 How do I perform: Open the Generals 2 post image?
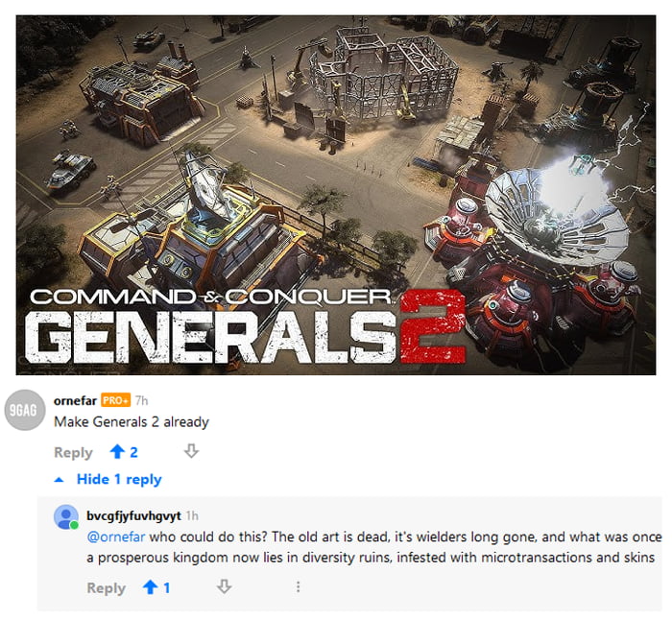point(336,195)
